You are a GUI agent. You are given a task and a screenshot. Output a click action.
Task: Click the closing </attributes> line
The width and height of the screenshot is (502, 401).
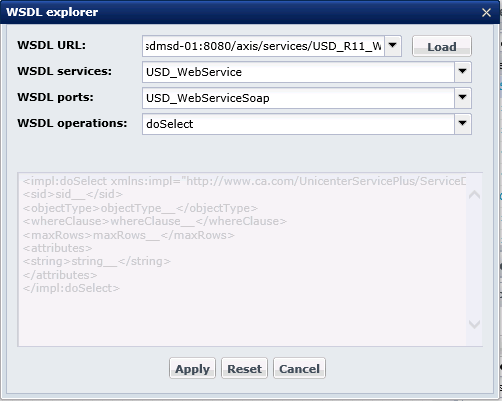pos(60,275)
